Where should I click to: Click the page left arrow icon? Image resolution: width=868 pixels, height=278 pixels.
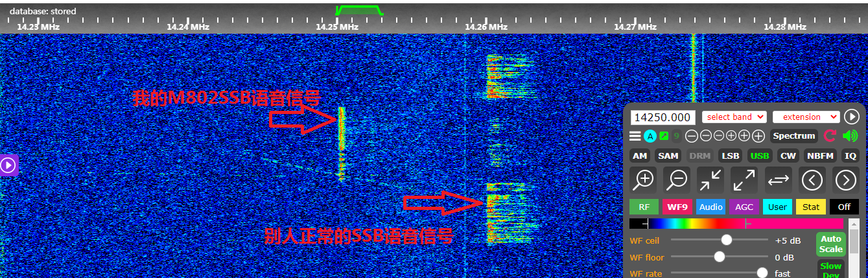(812, 180)
